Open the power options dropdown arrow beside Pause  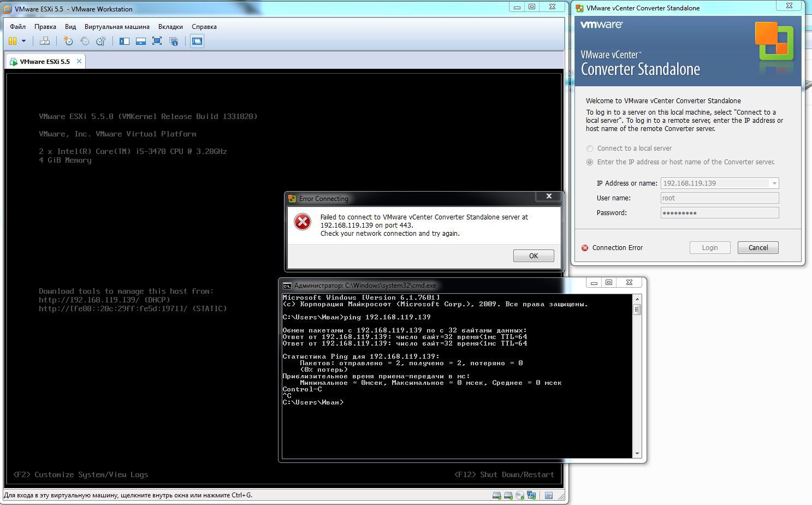tap(23, 41)
